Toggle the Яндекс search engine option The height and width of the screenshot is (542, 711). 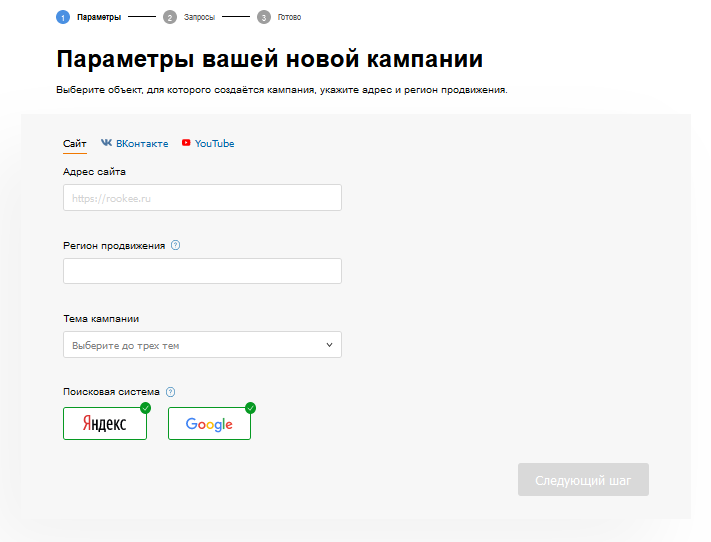(x=104, y=424)
